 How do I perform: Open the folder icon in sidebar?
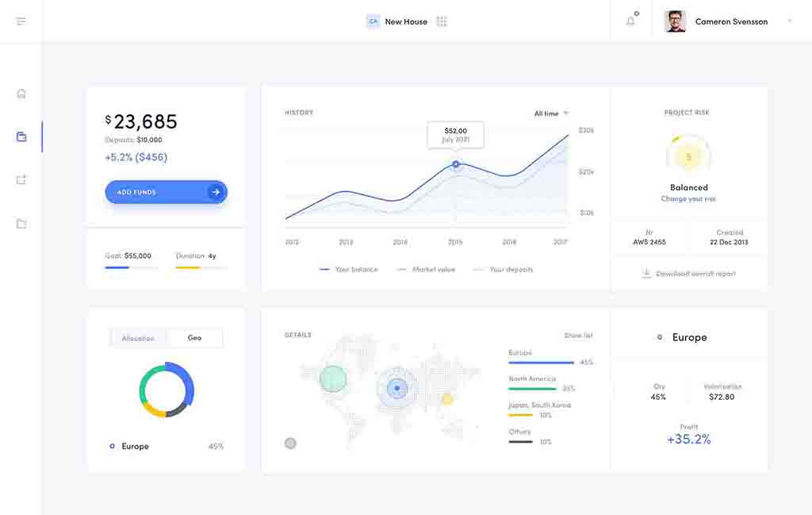(x=21, y=224)
